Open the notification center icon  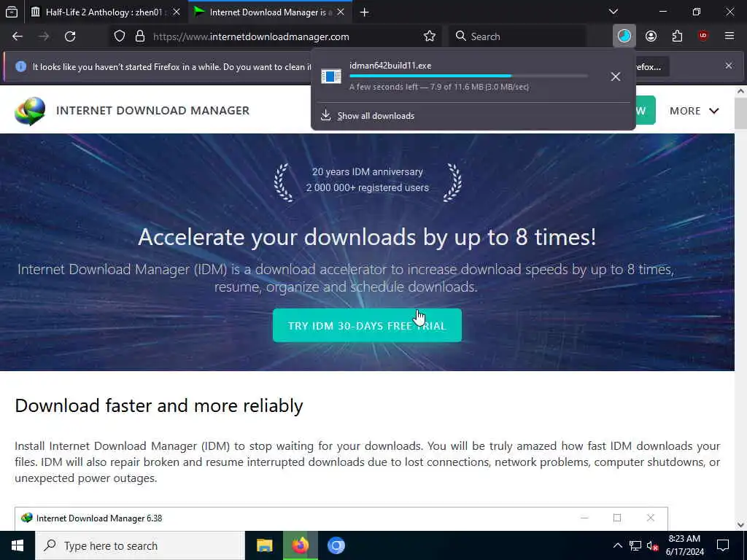point(723,545)
